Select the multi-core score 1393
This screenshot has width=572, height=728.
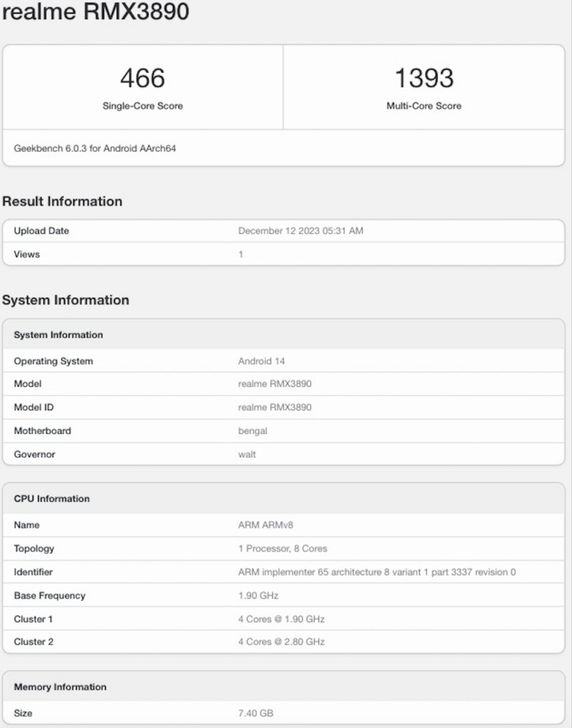click(x=424, y=78)
